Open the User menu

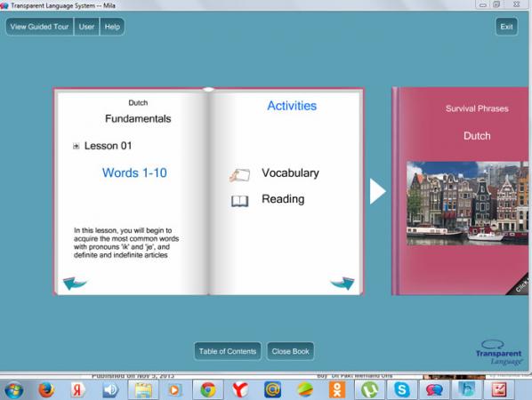point(86,27)
